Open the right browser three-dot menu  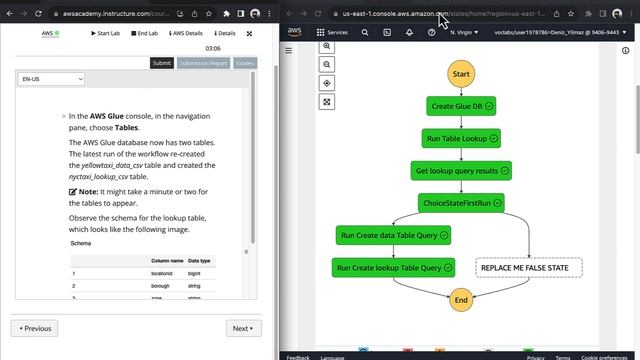click(631, 13)
